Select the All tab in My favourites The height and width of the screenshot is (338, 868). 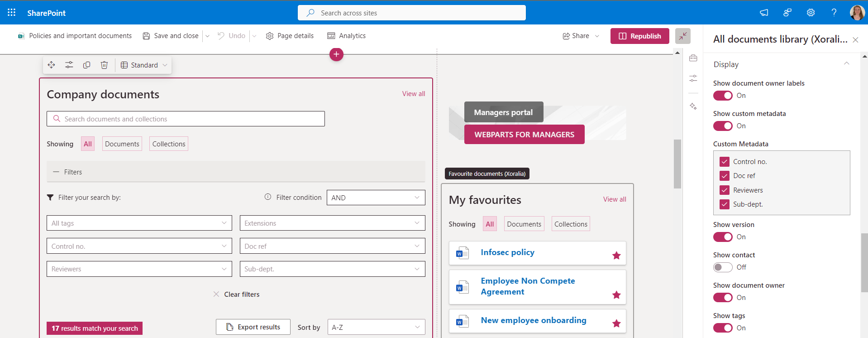[490, 224]
